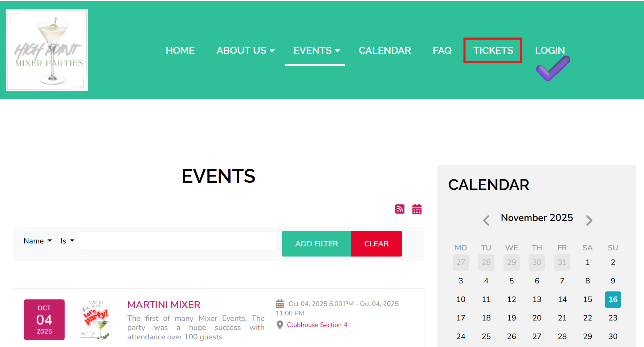The width and height of the screenshot is (644, 347).
Task: Click the High Point Mixer Parties logo
Action: tap(47, 50)
